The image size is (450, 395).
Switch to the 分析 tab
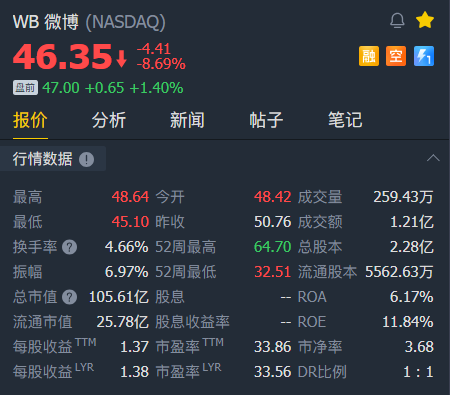coord(109,120)
